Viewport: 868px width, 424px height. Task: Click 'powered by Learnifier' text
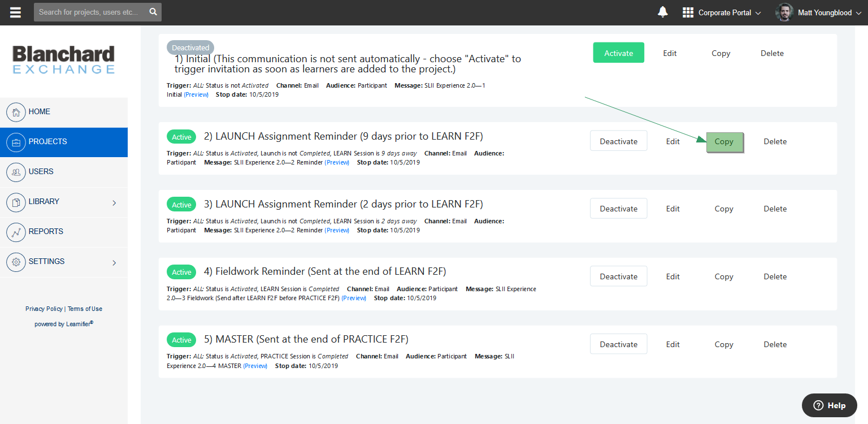(64, 324)
